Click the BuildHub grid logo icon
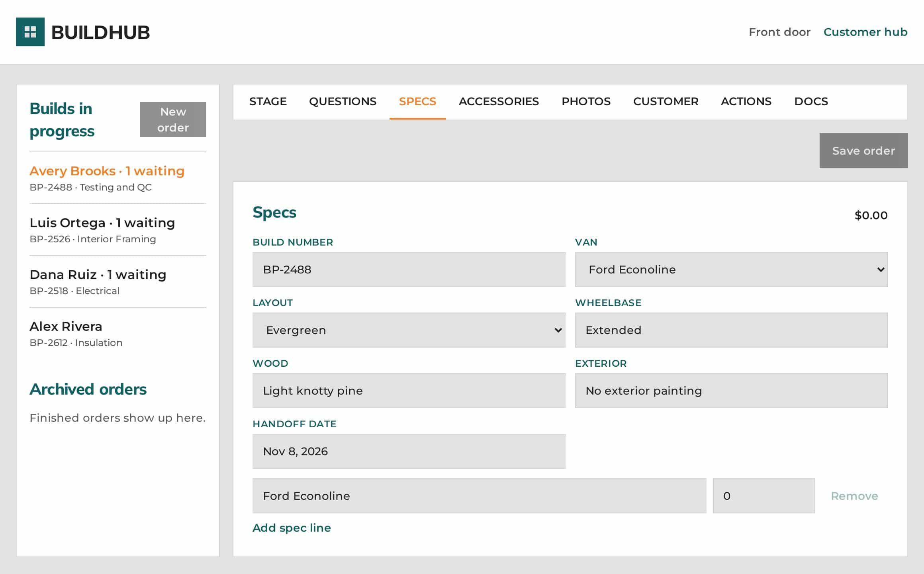 pos(30,32)
